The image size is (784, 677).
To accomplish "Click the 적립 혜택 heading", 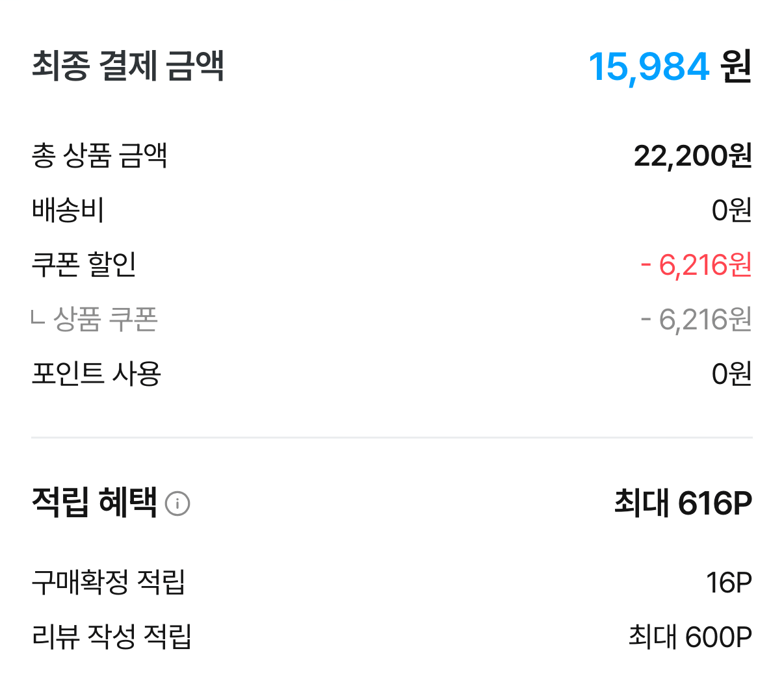I will (94, 503).
